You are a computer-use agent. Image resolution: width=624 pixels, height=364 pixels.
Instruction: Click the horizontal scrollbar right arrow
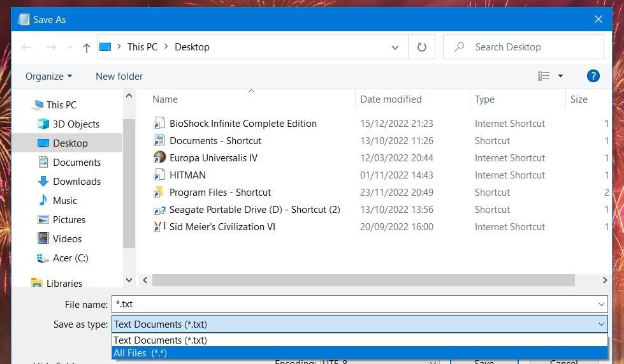pos(605,280)
